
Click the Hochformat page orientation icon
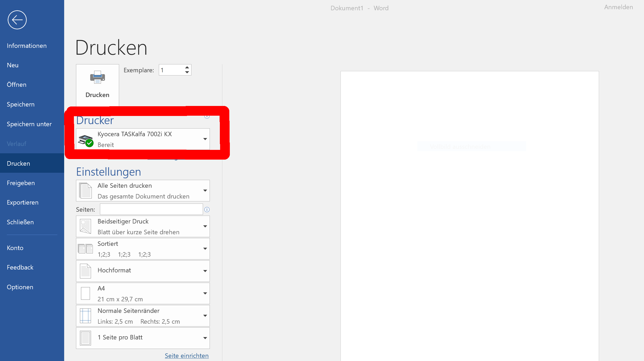[85, 271]
